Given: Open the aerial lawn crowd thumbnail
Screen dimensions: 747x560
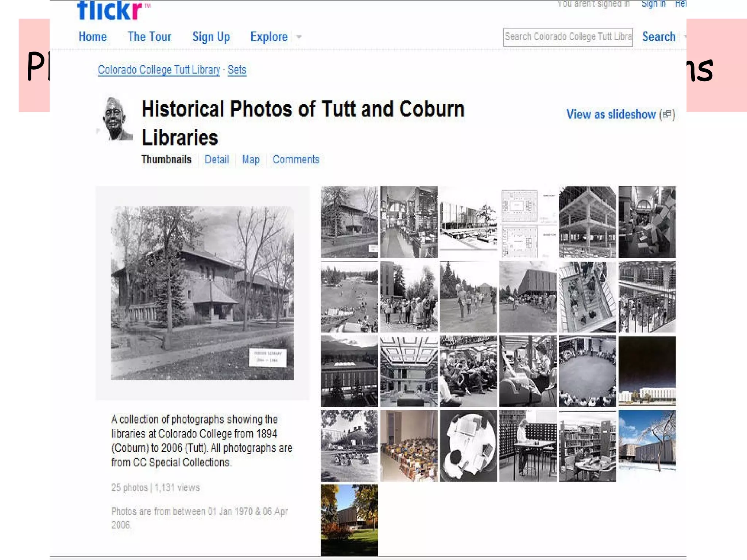Looking at the screenshot, I should (x=349, y=297).
